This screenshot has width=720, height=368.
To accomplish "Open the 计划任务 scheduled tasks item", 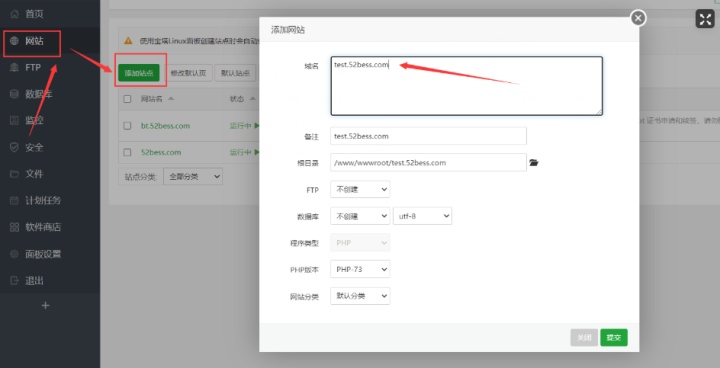I will coord(50,201).
